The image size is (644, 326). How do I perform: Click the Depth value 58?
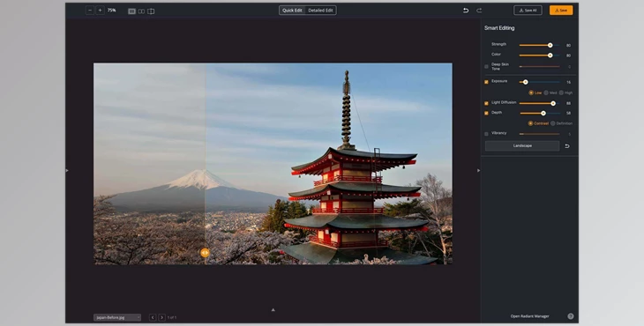[x=568, y=113]
